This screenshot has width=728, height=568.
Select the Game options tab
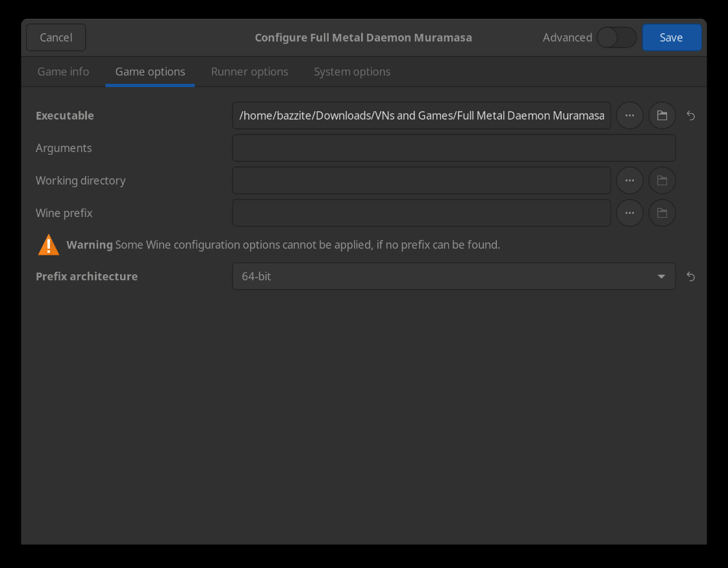150,71
